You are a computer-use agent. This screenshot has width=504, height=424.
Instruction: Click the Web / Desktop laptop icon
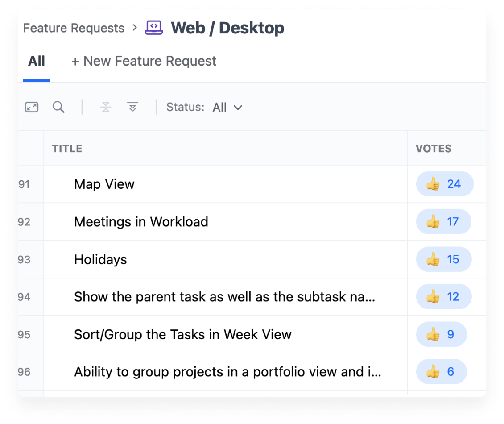[154, 28]
